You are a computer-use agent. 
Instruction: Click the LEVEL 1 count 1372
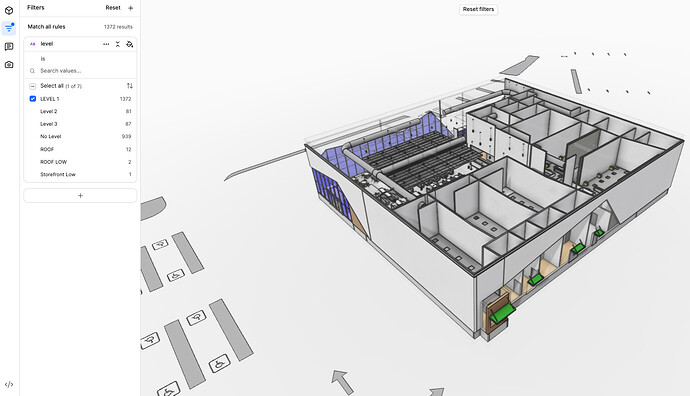125,99
